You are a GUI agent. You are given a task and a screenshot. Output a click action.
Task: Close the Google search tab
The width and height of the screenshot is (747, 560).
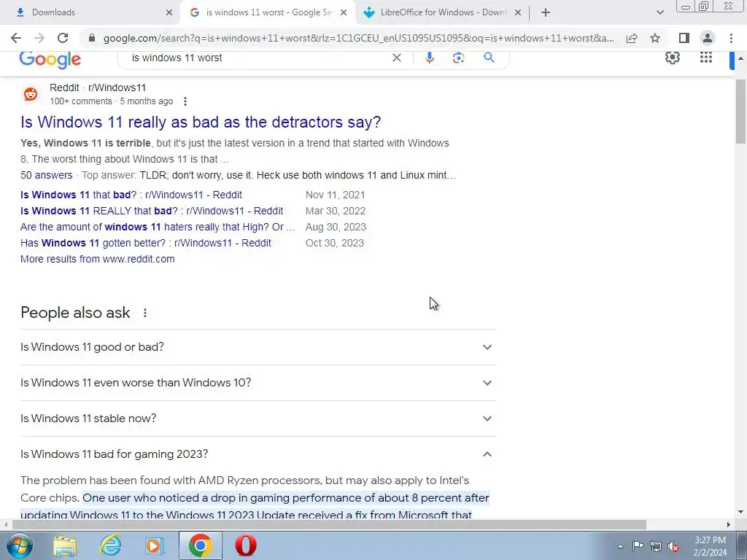pos(344,13)
